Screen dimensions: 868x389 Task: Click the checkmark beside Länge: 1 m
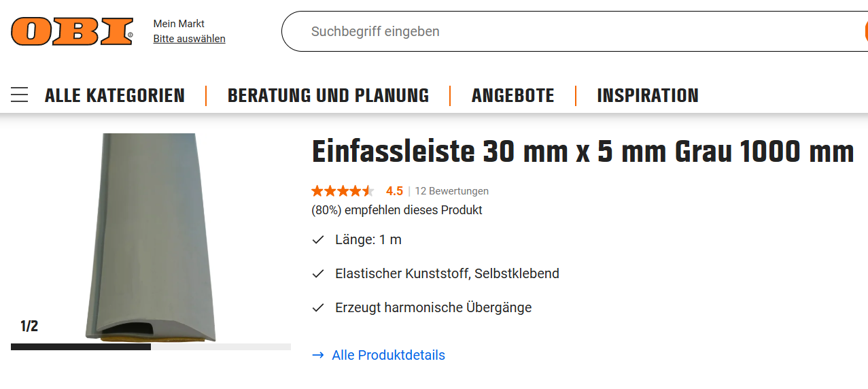click(x=317, y=239)
